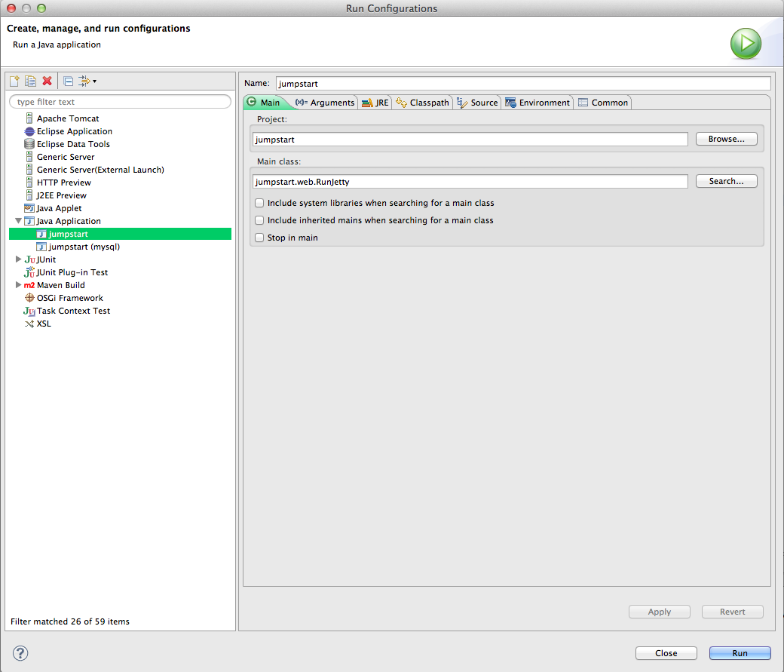This screenshot has width=784, height=672.
Task: Click the Collapse All icon
Action: pos(69,81)
